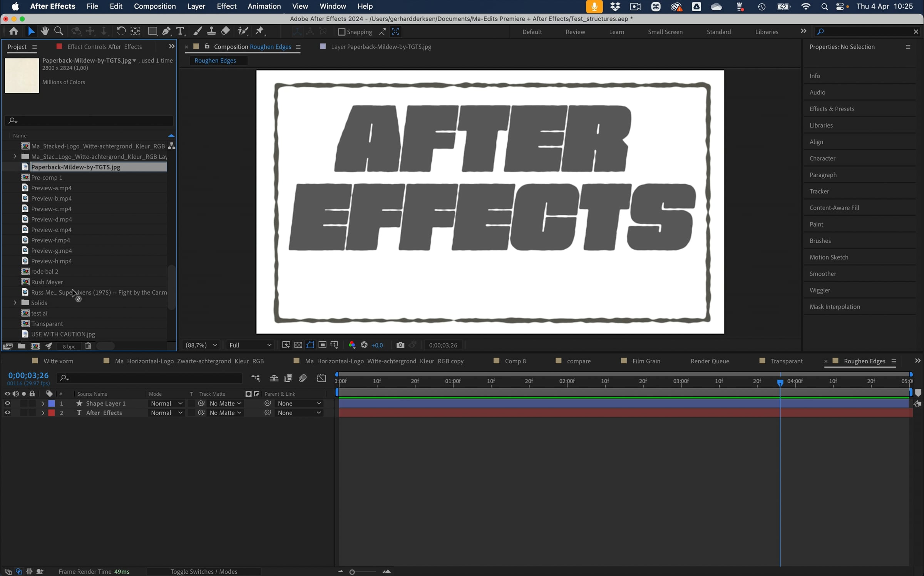Screen dimensions: 924x576
Task: Select the Brush tool
Action: 198,31
